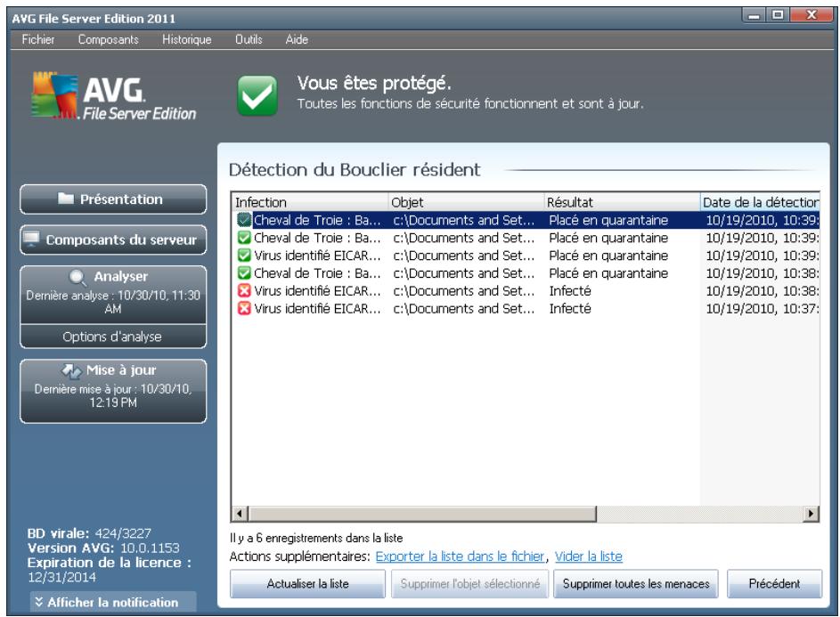Image resolution: width=840 pixels, height=617 pixels.
Task: Sort by the Résultat column header
Action: coord(622,202)
